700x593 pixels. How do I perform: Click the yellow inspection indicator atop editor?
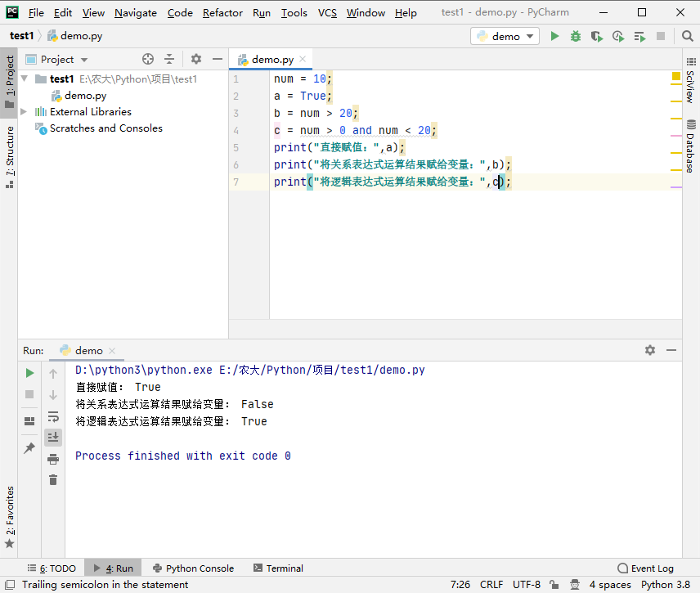coord(676,76)
